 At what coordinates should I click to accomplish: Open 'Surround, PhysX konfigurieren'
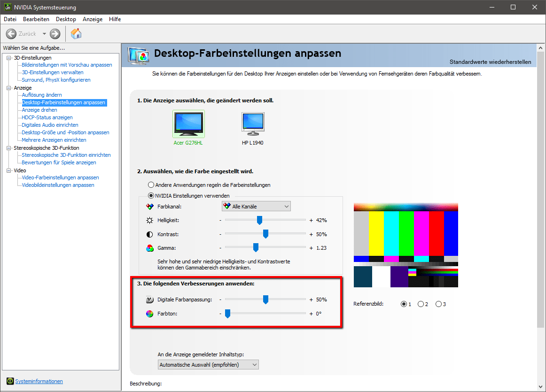56,80
